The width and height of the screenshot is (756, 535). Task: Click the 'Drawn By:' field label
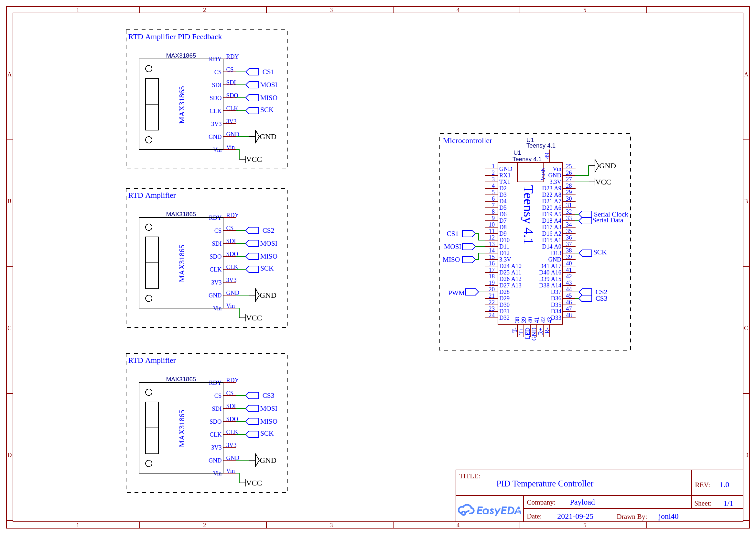coord(632,517)
